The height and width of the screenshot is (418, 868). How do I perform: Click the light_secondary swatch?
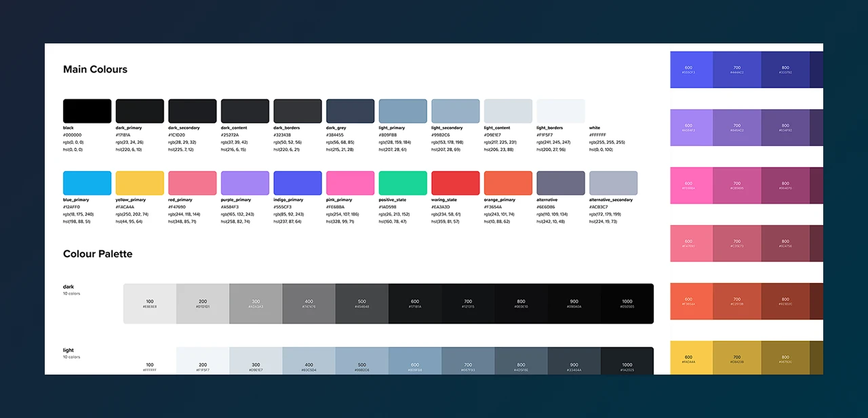[x=455, y=111]
